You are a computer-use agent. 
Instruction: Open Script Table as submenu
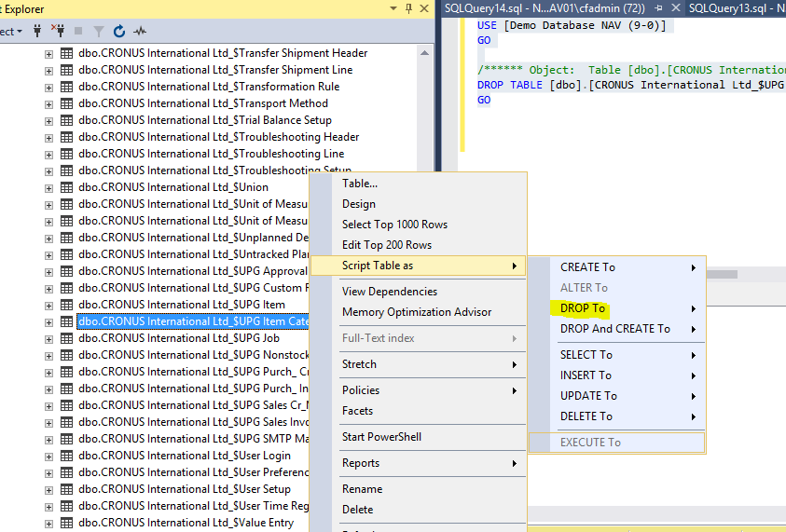coord(418,266)
